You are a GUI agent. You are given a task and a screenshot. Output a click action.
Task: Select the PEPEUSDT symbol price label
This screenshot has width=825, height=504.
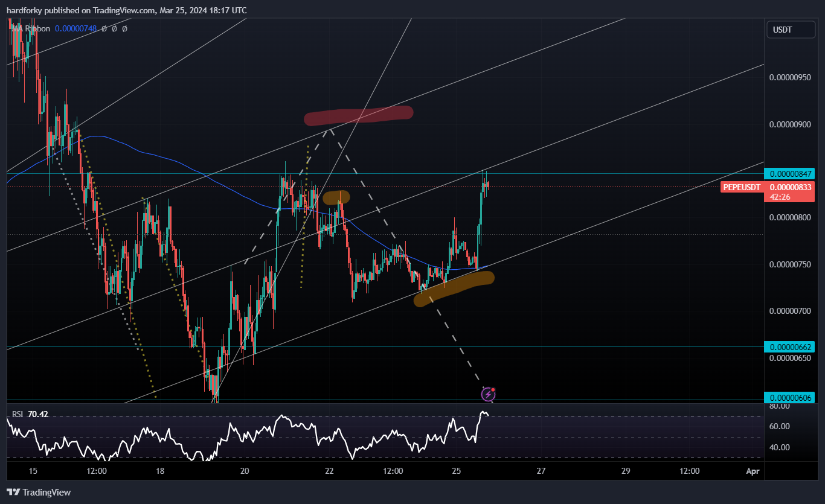741,188
